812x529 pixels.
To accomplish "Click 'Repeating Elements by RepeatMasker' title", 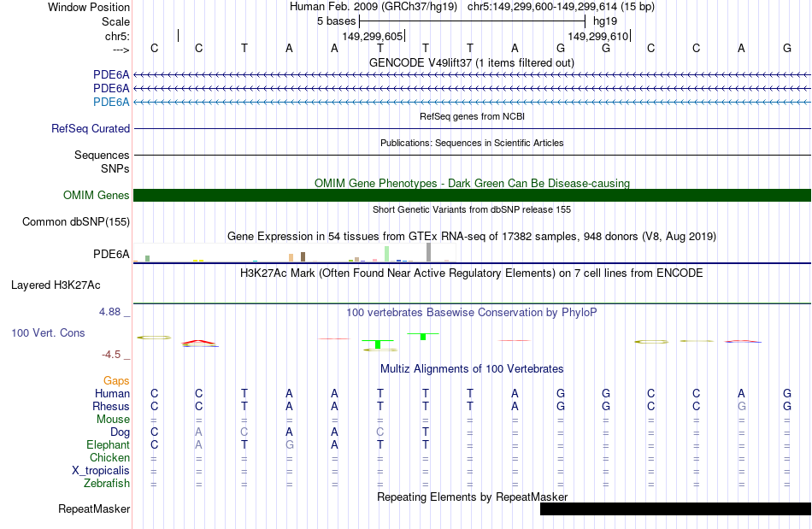I will pyautogui.click(x=472, y=497).
